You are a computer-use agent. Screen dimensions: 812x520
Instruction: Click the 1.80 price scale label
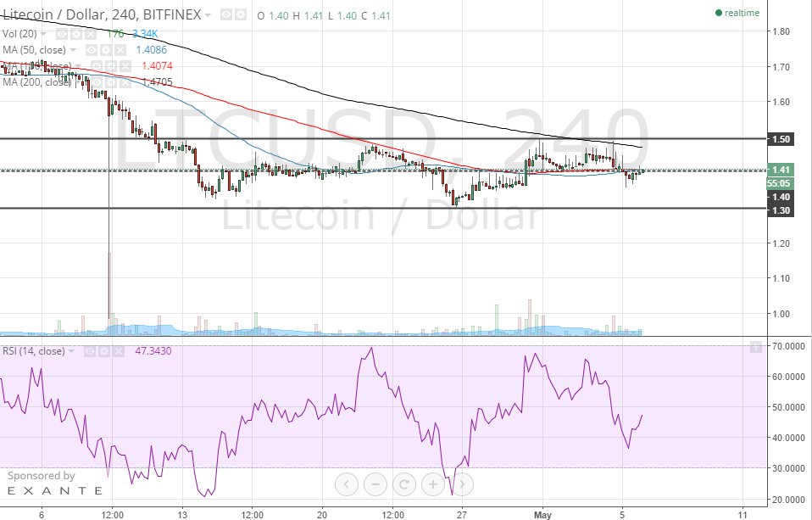click(x=781, y=31)
